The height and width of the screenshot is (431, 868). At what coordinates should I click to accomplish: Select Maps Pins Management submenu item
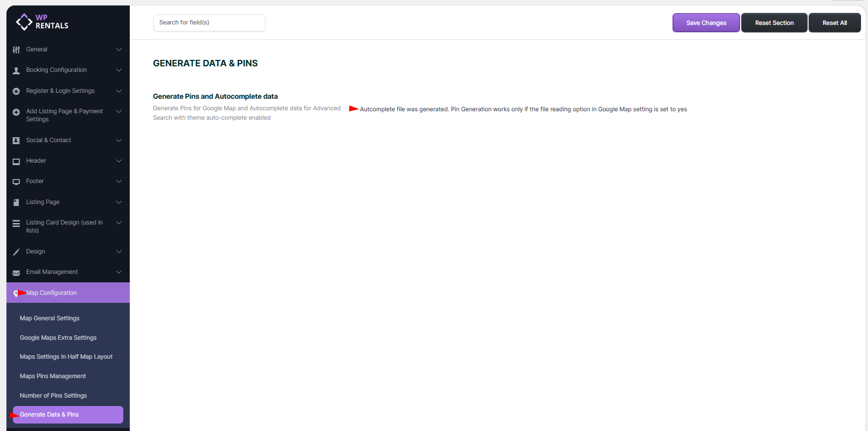53,376
